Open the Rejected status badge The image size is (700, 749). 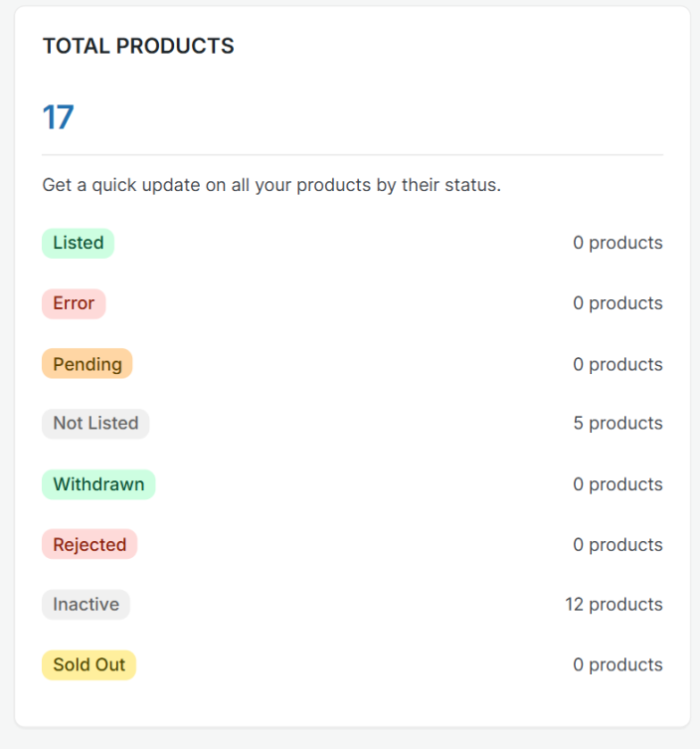(x=89, y=545)
